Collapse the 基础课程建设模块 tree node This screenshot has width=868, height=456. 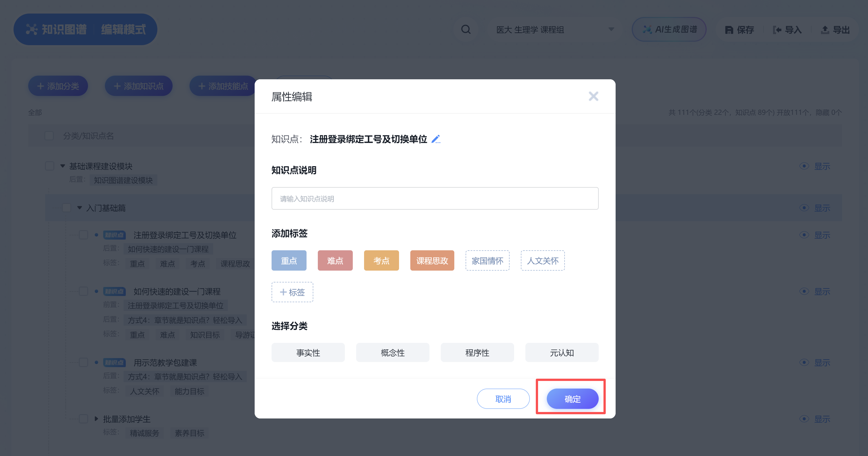tap(63, 166)
